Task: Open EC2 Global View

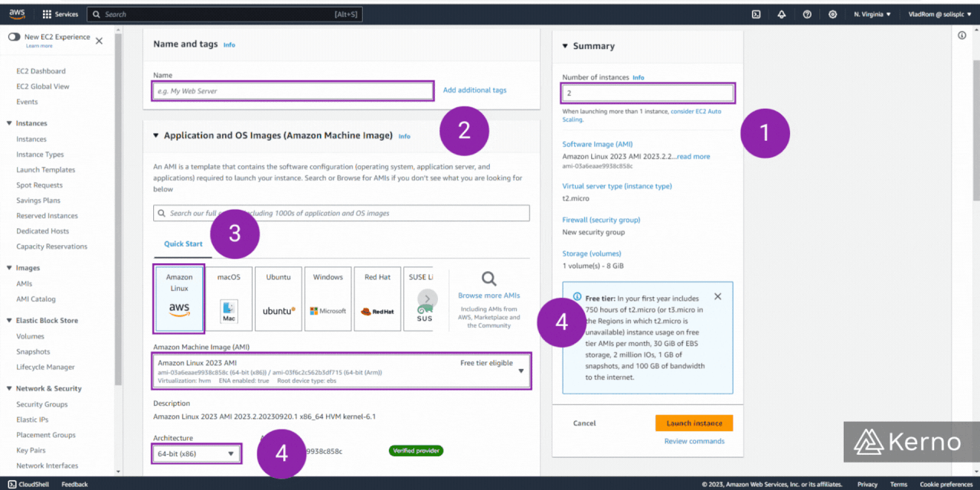Action: [x=43, y=87]
